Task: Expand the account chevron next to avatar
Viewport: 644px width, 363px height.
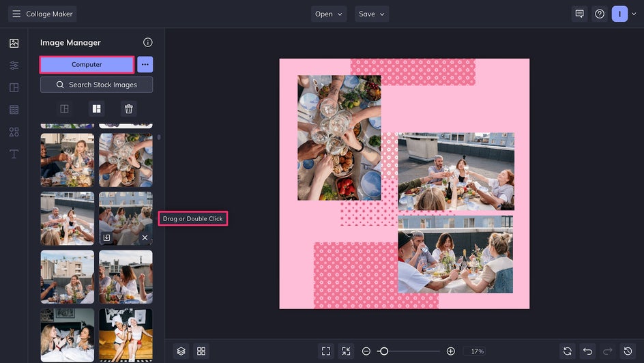Action: 634,14
